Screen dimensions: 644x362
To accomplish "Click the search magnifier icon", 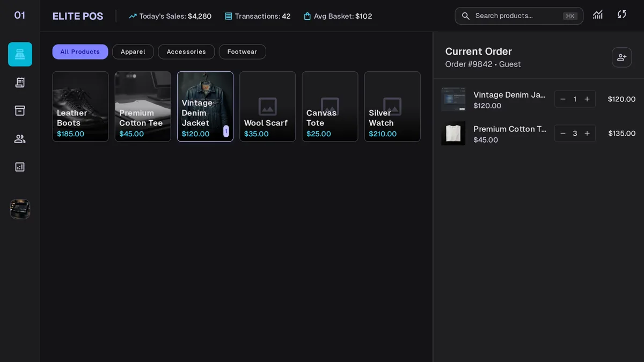I will click(x=466, y=16).
